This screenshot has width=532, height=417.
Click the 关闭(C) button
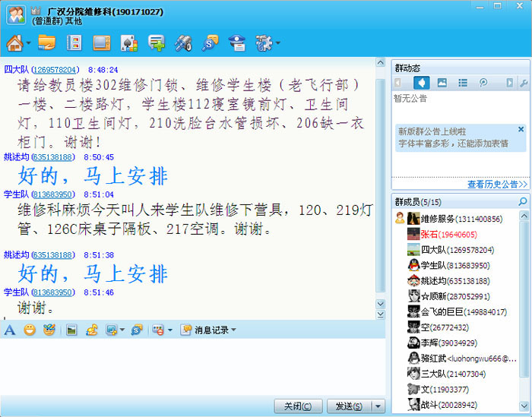(x=298, y=406)
